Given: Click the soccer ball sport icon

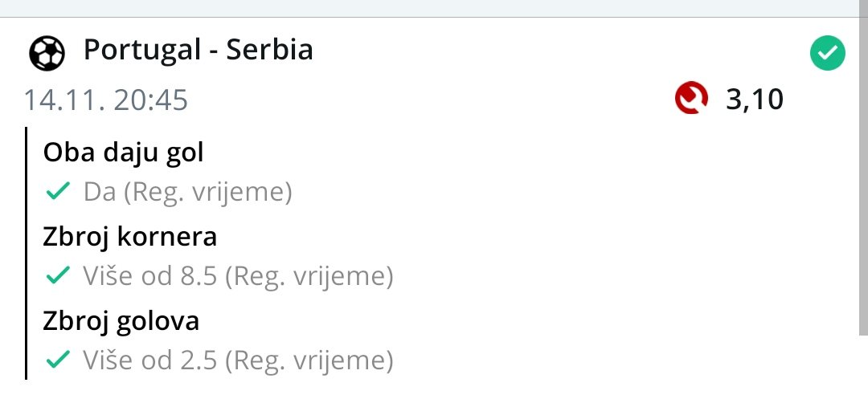Looking at the screenshot, I should pos(47,53).
